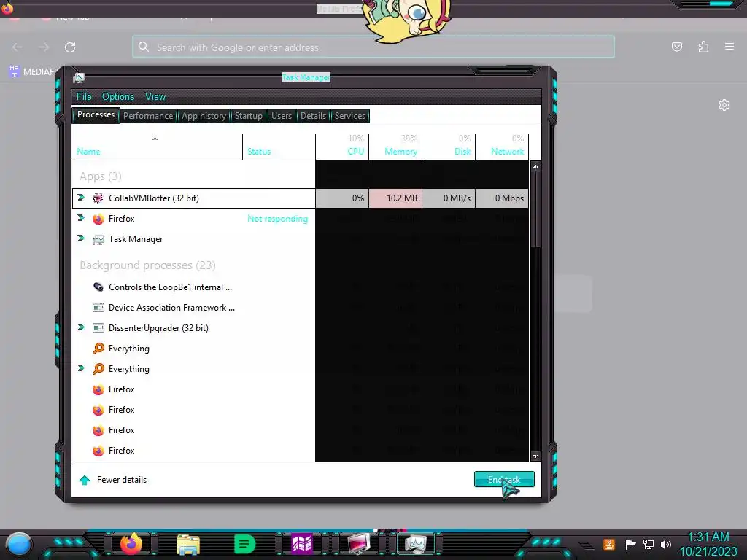
Task: Switch to the App history tab
Action: (x=204, y=116)
